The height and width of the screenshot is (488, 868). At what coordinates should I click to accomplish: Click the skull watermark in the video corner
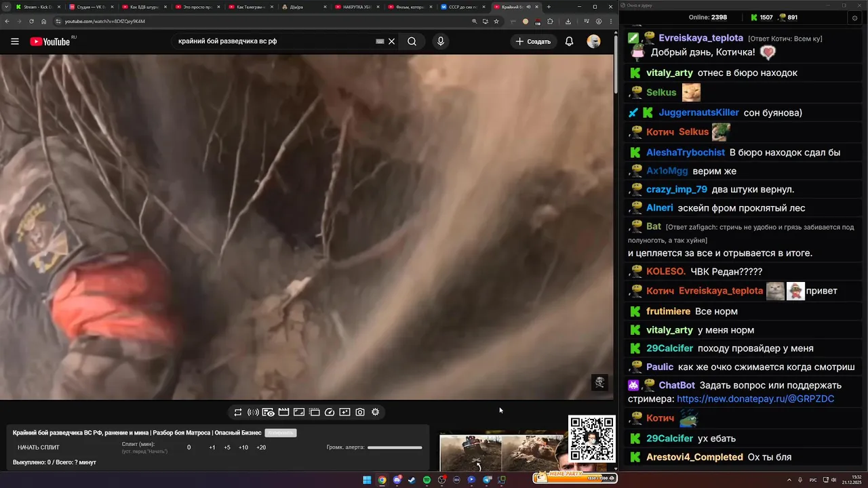(x=599, y=382)
